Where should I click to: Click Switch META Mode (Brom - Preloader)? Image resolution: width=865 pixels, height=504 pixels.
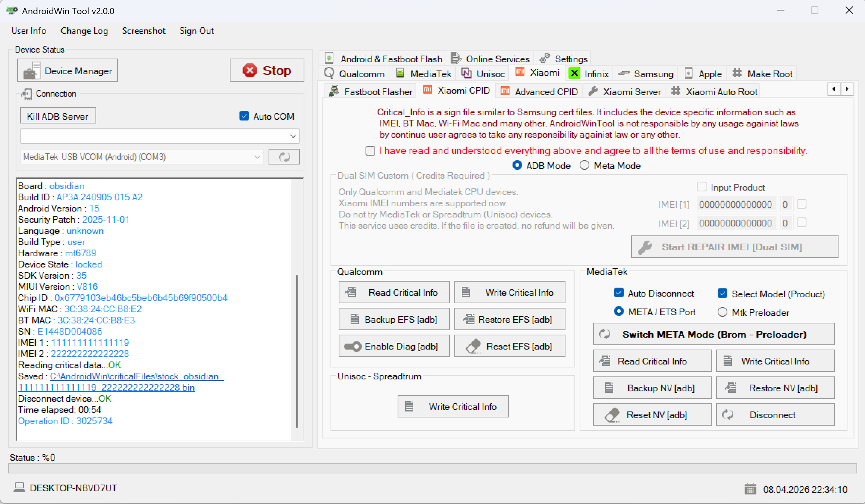pos(714,334)
